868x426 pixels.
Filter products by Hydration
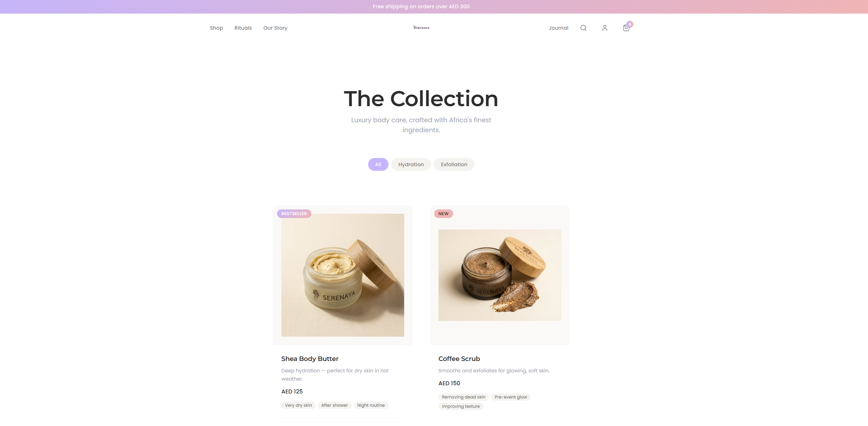pos(411,164)
